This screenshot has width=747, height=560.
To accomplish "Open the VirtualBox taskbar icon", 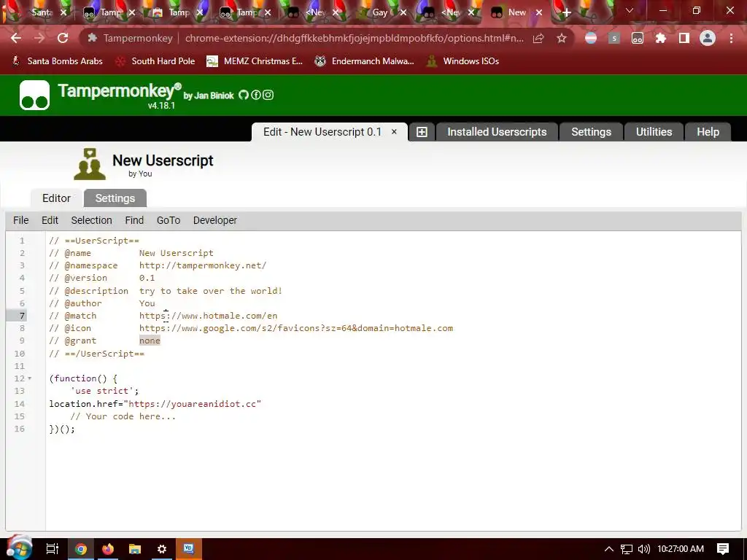I will click(x=189, y=548).
